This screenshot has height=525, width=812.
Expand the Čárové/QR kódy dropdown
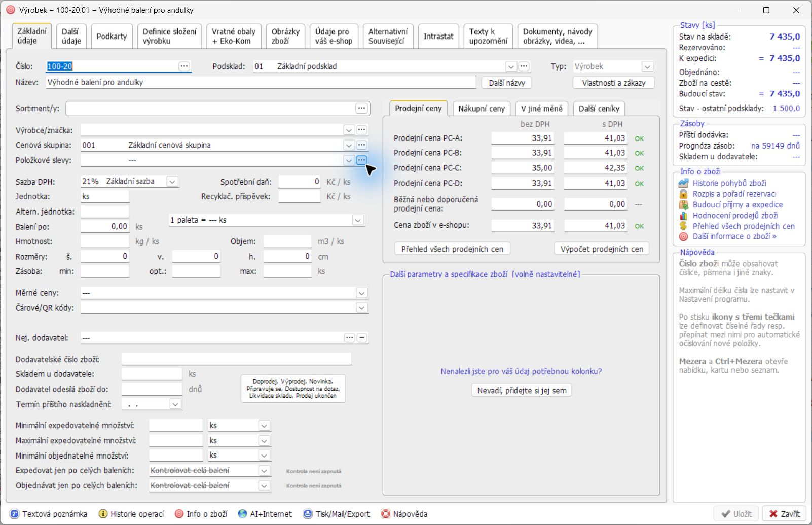(361, 308)
